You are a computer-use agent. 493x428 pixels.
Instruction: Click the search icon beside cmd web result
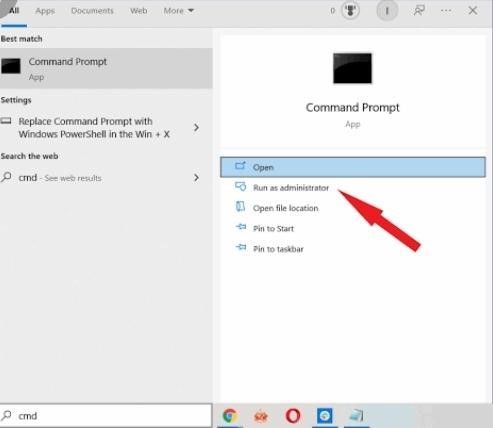click(x=6, y=177)
